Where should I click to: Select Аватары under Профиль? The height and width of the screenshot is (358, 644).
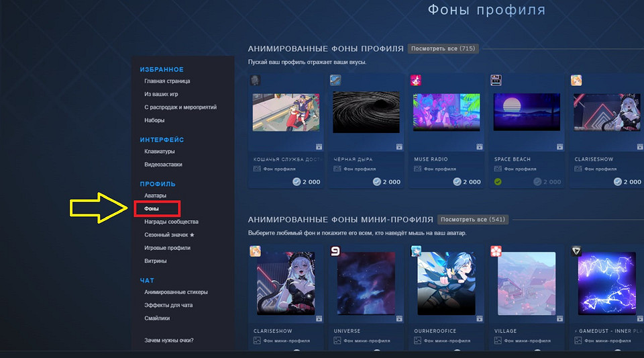(155, 195)
